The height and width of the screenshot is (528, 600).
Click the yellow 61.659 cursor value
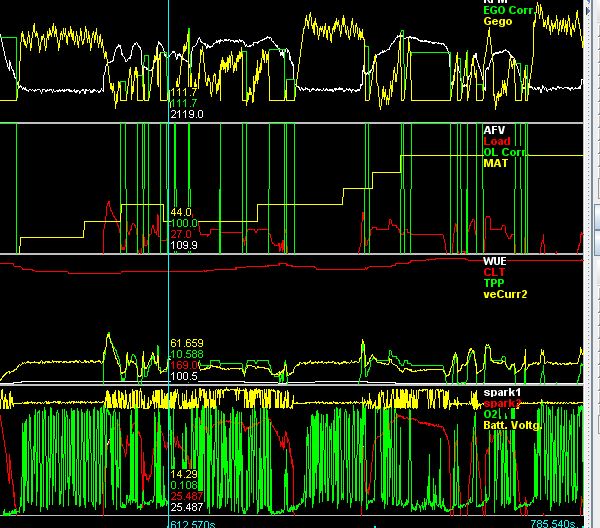click(189, 342)
